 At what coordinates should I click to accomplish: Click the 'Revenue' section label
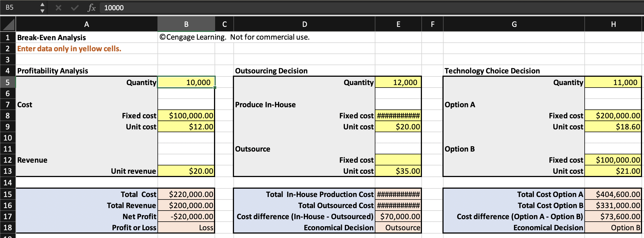[x=32, y=160]
